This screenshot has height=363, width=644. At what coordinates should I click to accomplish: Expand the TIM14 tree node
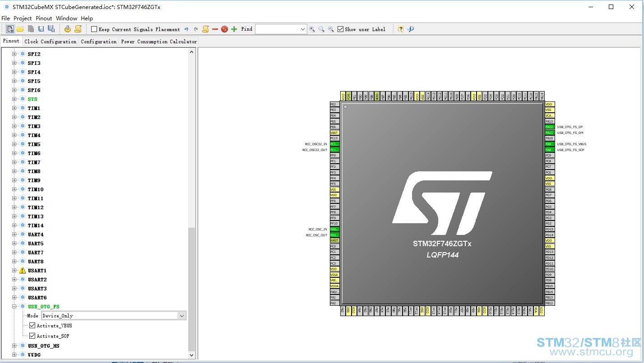[x=14, y=225]
